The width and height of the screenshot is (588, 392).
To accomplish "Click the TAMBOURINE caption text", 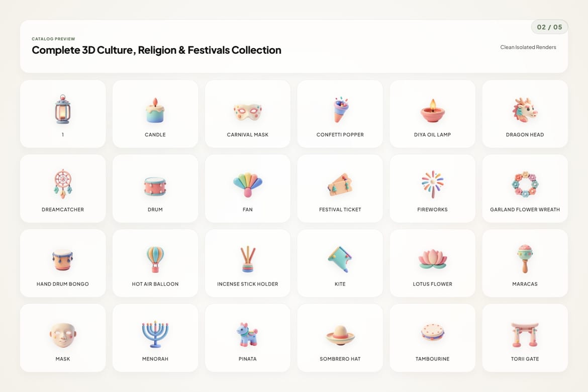I will coord(432,359).
